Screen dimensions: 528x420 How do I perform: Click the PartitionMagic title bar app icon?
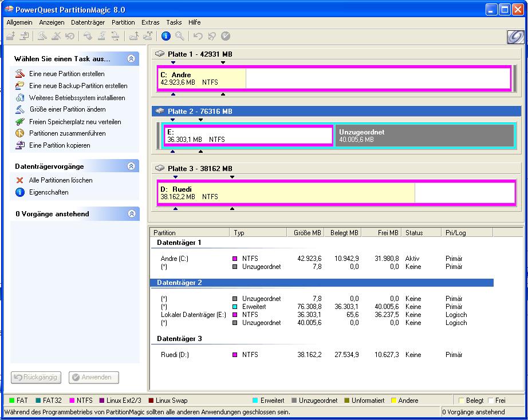pyautogui.click(x=9, y=9)
